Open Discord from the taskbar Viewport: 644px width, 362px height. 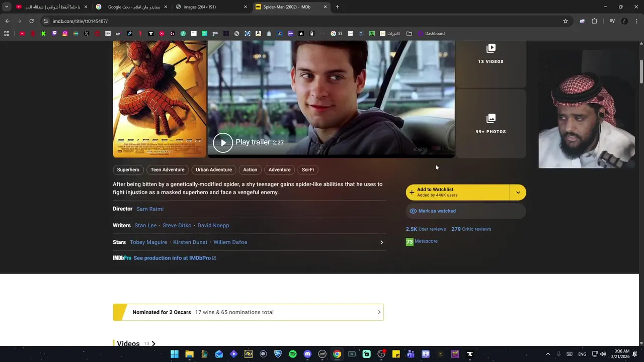307,354
